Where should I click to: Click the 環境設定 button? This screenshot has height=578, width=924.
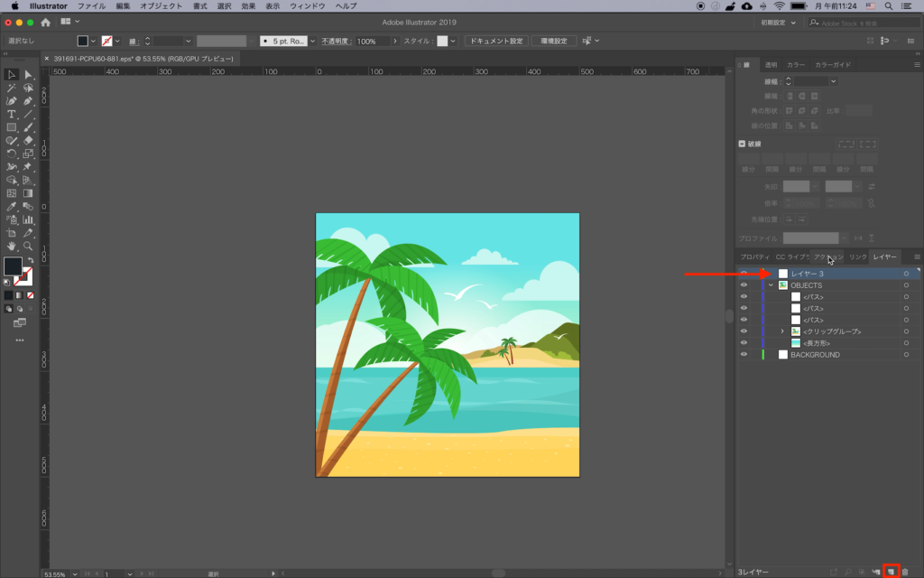553,42
